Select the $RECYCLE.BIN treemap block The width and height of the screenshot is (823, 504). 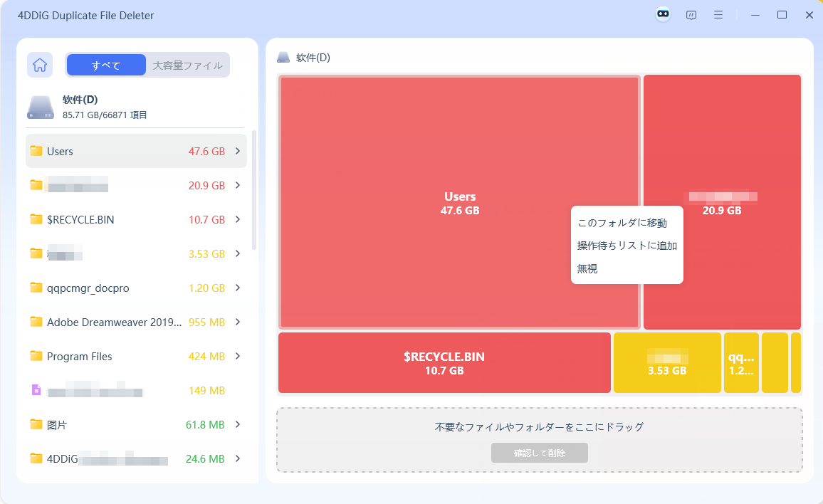click(x=444, y=363)
